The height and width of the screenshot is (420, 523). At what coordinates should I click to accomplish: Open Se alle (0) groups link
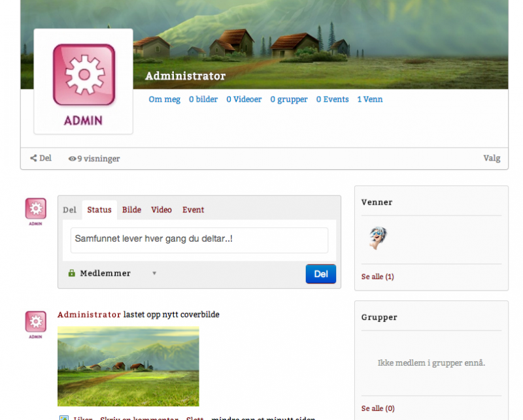(x=378, y=408)
